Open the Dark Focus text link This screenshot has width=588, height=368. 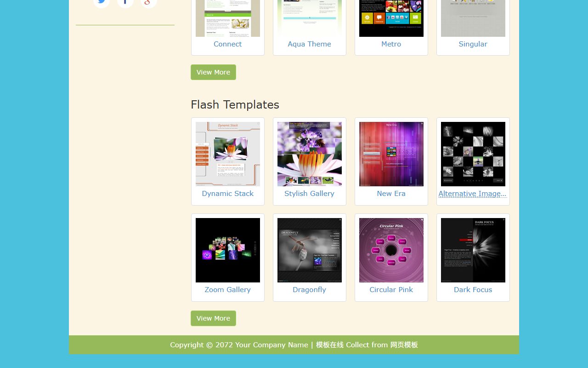tap(473, 290)
